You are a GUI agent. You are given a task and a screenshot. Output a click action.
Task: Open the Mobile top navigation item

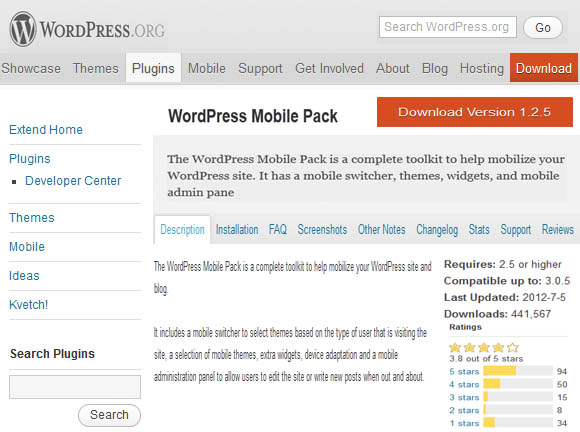pos(207,68)
